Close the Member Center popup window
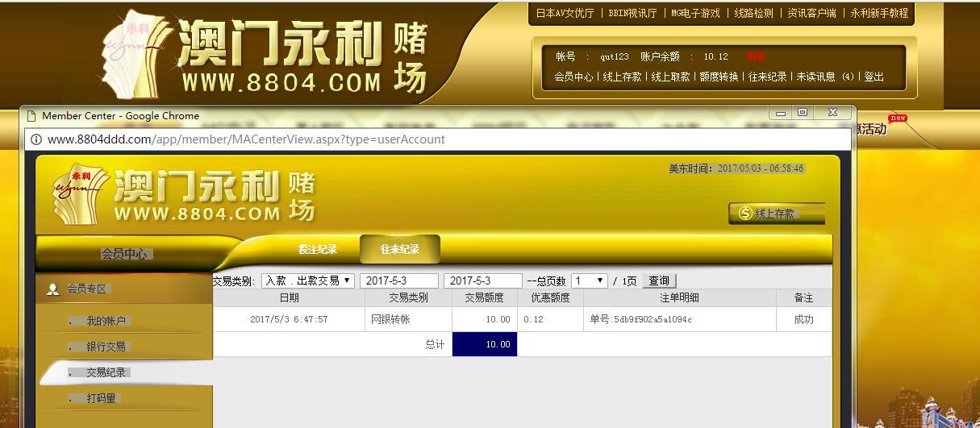This screenshot has width=980, height=428. (x=833, y=112)
